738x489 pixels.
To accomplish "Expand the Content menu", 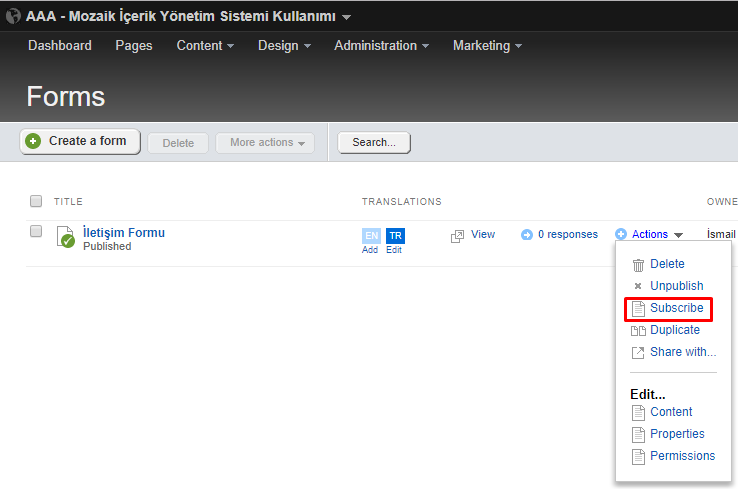I will (x=205, y=46).
